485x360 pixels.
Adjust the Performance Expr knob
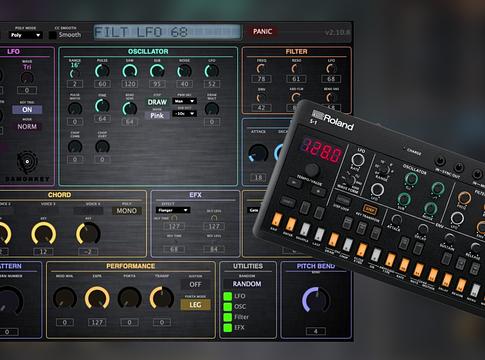click(97, 298)
